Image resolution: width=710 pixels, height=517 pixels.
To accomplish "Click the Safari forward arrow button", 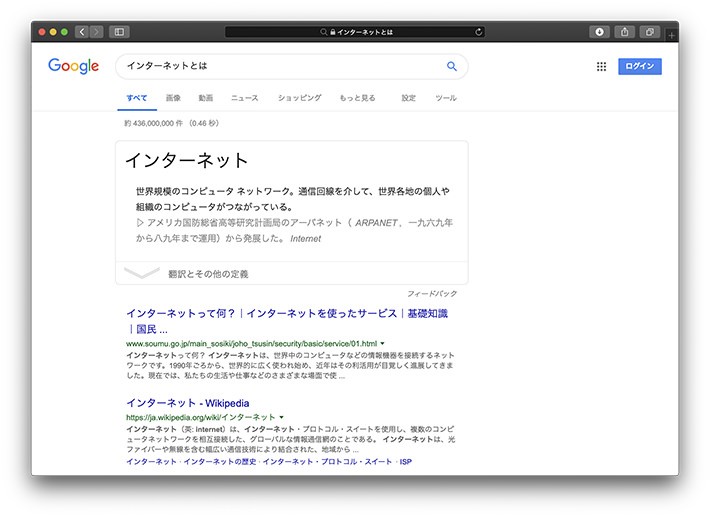I will [96, 32].
